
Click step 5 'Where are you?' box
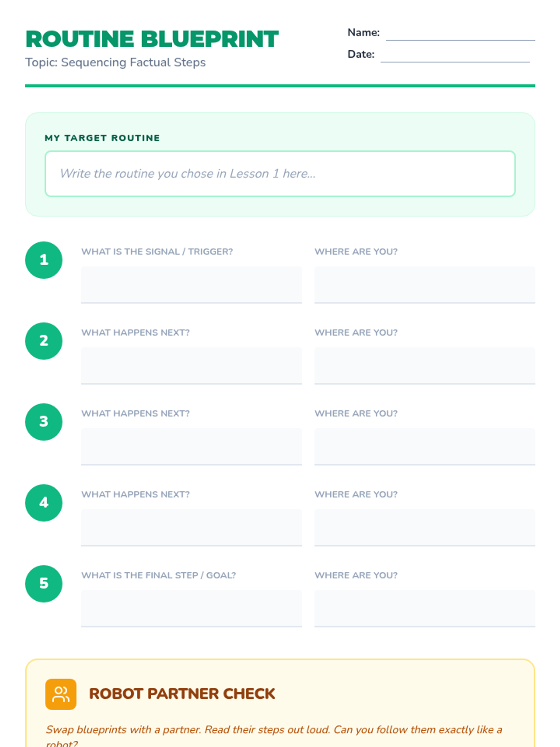[425, 608]
